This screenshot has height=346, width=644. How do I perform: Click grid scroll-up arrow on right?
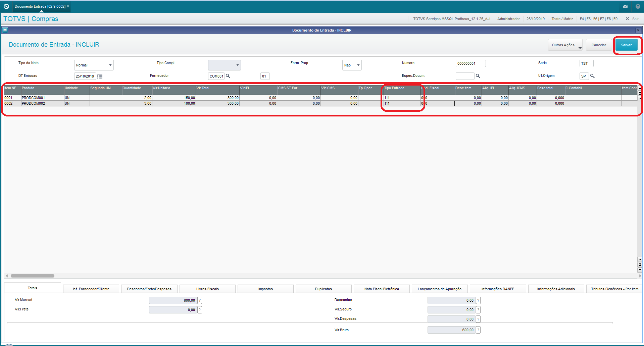pos(640,99)
